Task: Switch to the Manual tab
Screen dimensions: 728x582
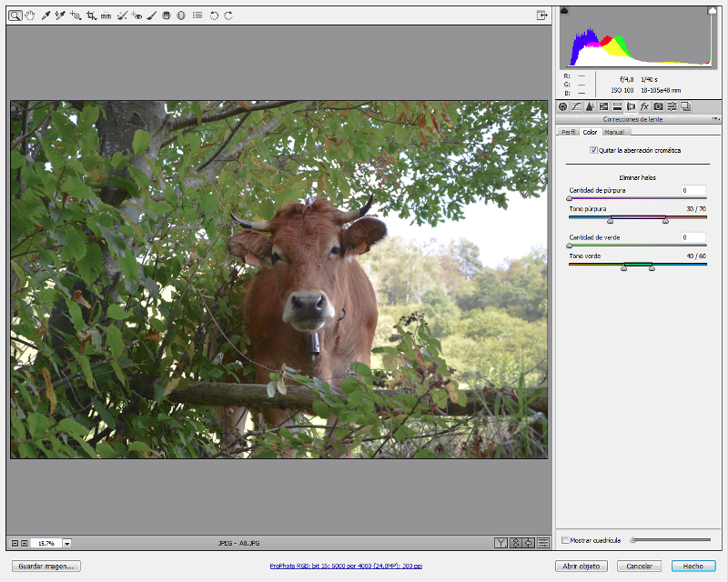Action: click(613, 132)
